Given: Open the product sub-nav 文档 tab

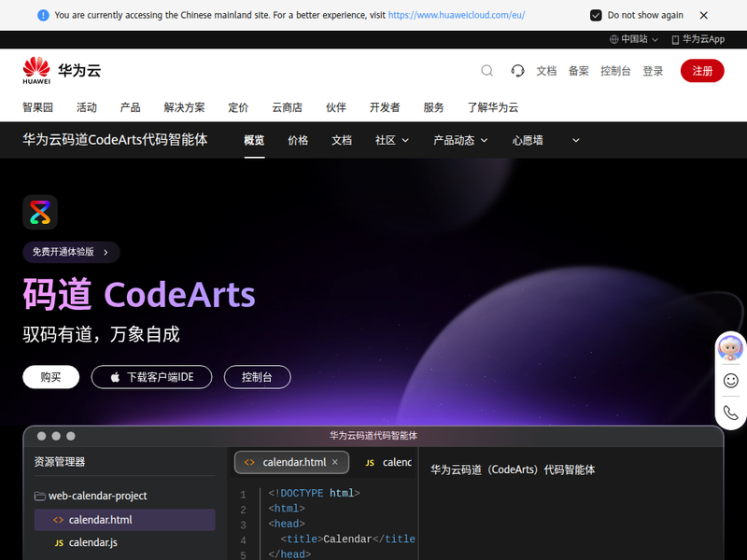Looking at the screenshot, I should pos(342,141).
